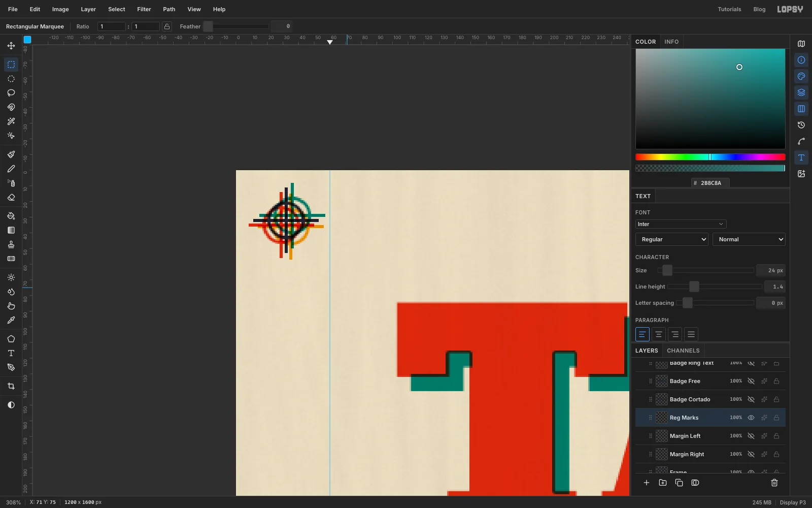Show the Badge Free layer
This screenshot has width=812, height=508.
751,381
